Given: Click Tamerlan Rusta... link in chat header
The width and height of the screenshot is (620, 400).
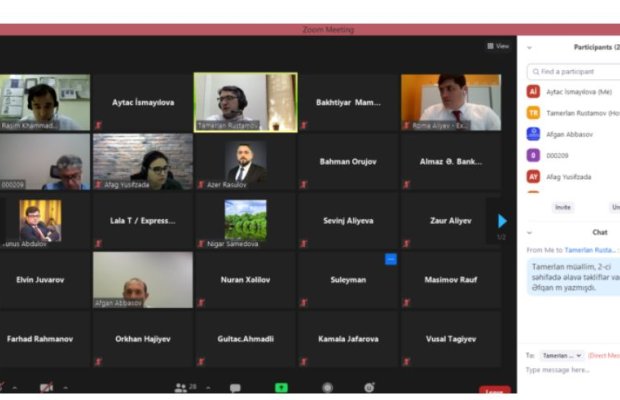Looking at the screenshot, I should coord(590,250).
